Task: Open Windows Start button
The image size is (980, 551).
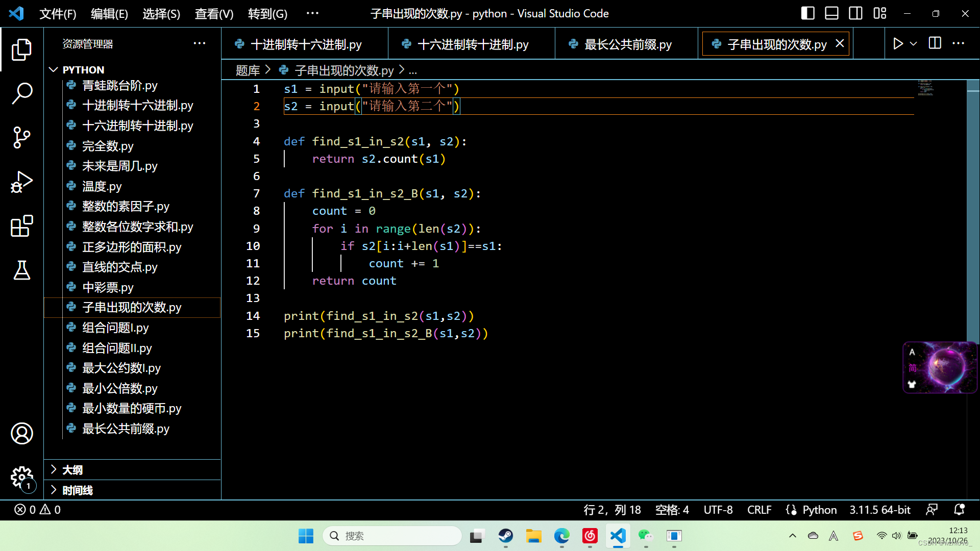Action: [306, 536]
